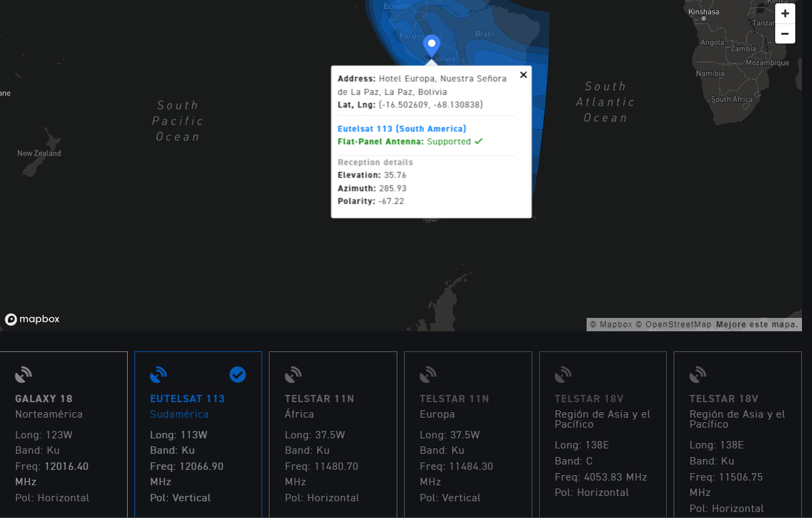Click the Kinshasa map label
This screenshot has height=518, width=812.
click(x=704, y=12)
